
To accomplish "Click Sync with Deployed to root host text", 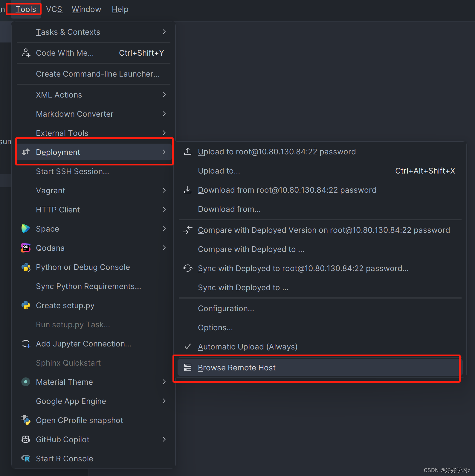I will pyautogui.click(x=303, y=268).
